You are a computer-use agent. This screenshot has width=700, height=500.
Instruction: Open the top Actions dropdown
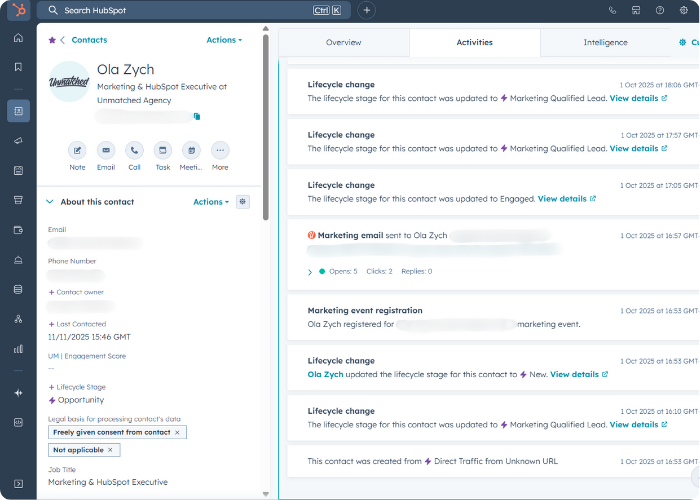[x=224, y=40]
